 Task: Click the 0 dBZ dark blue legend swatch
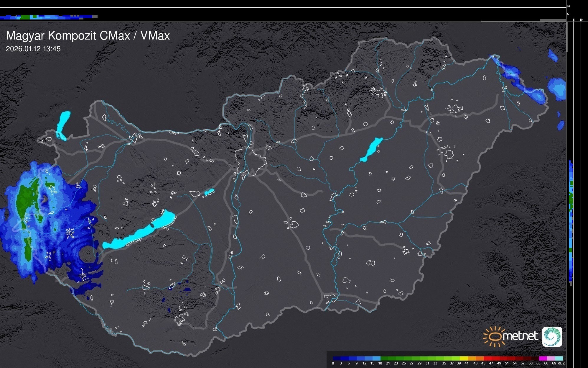[x=336, y=358]
